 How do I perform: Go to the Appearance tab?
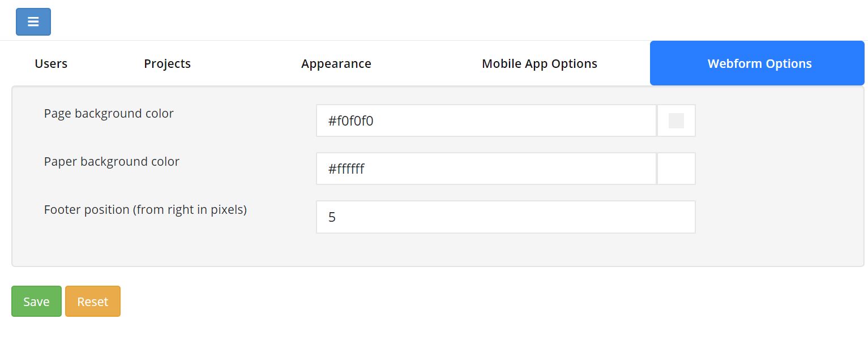pos(336,64)
